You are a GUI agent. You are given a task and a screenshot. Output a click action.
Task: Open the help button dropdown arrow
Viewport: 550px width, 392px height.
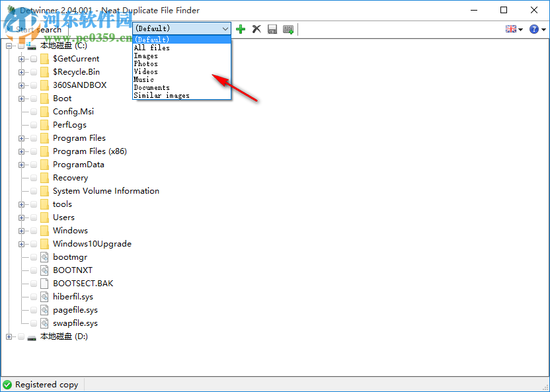(x=543, y=30)
